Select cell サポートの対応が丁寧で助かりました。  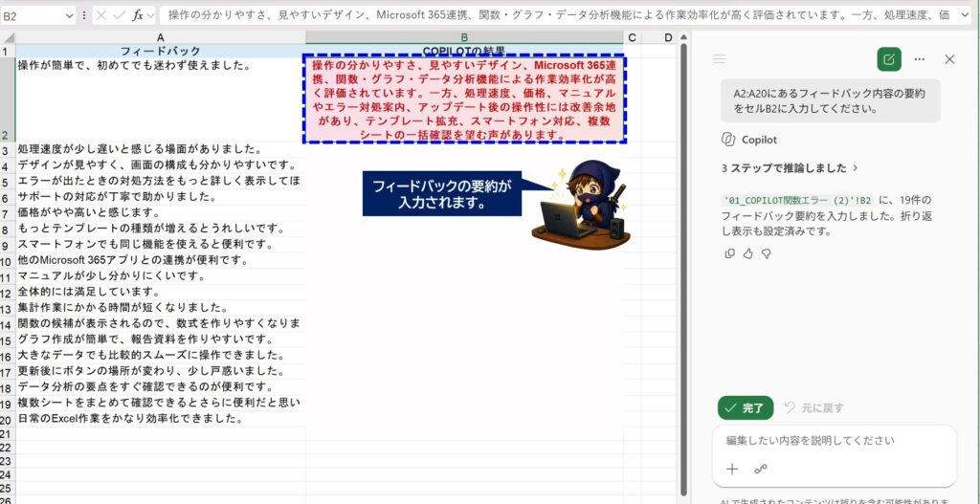pyautogui.click(x=161, y=197)
